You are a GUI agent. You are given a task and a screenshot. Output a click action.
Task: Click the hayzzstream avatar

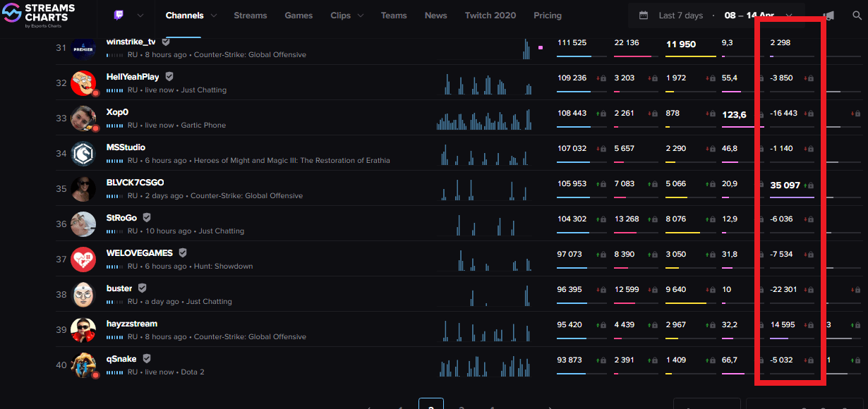[83, 329]
